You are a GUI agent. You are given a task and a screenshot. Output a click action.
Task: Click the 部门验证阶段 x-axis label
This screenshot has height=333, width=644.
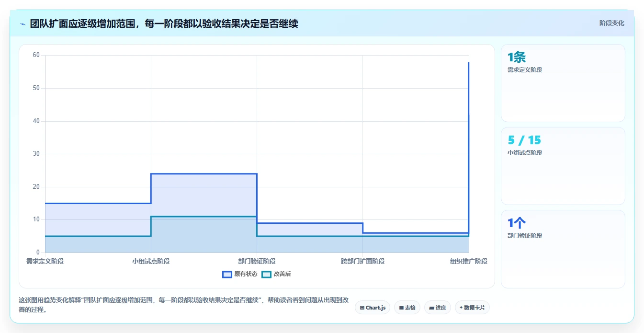click(257, 261)
